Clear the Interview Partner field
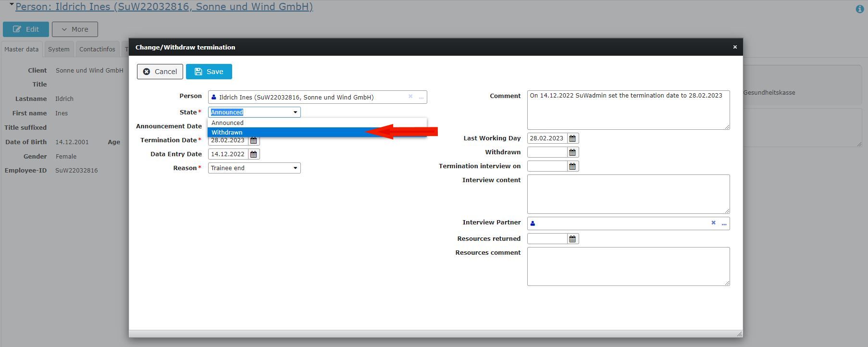868x347 pixels. point(713,223)
